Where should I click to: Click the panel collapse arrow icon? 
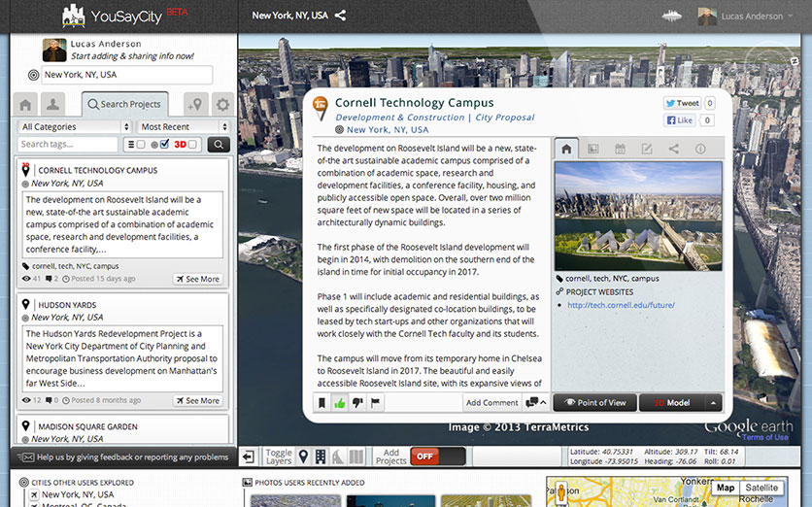coord(248,456)
